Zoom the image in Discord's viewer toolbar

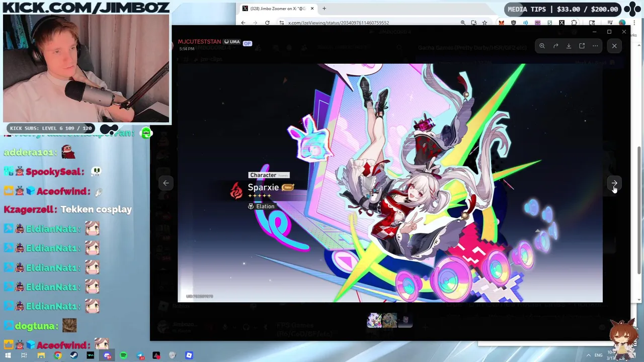(542, 46)
